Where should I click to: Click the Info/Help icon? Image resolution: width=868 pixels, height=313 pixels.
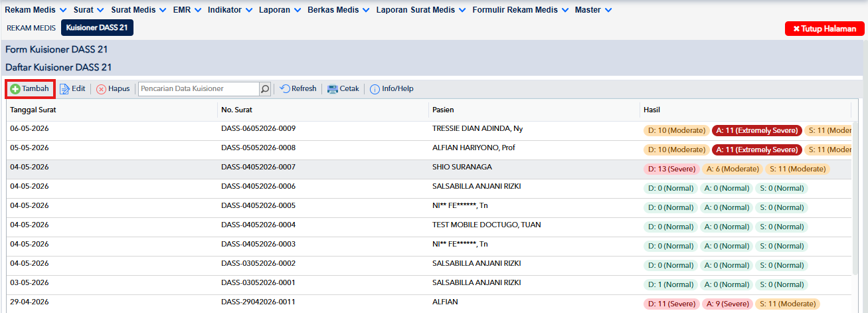[375, 89]
